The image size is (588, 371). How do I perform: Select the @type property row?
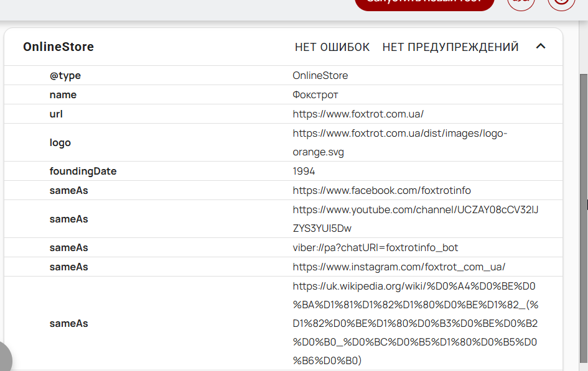(284, 75)
